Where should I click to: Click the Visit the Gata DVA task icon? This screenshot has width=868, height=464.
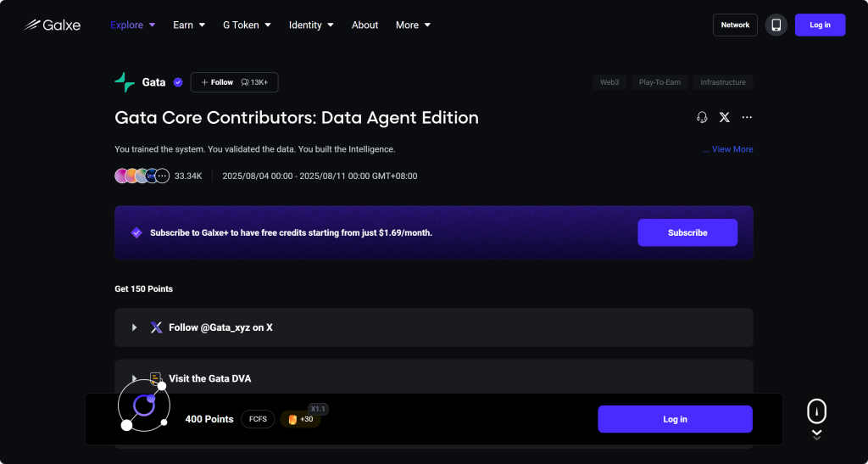click(x=156, y=378)
